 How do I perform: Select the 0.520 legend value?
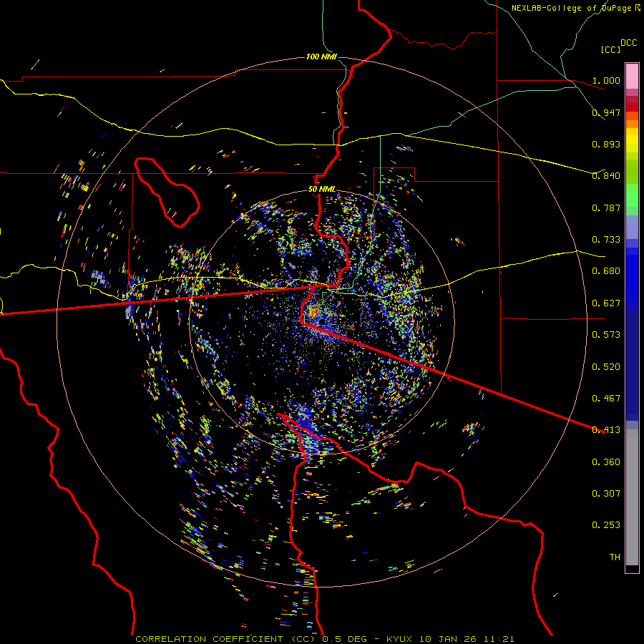[606, 367]
